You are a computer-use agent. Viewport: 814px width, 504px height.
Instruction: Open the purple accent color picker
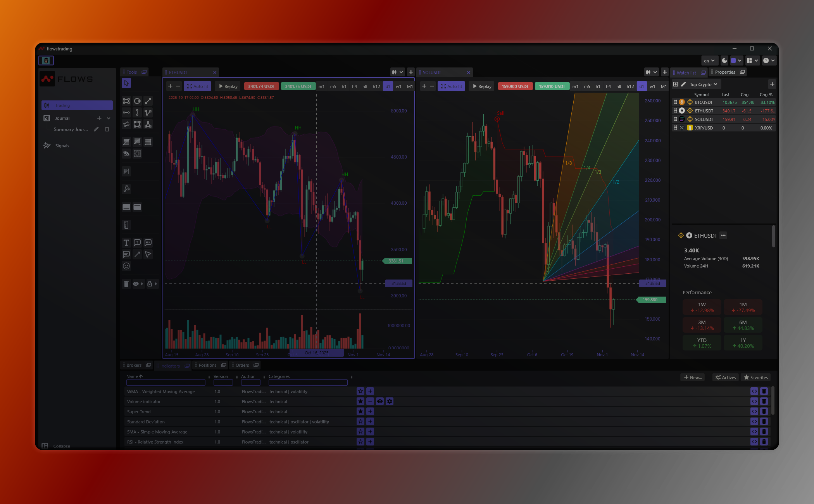pos(736,60)
